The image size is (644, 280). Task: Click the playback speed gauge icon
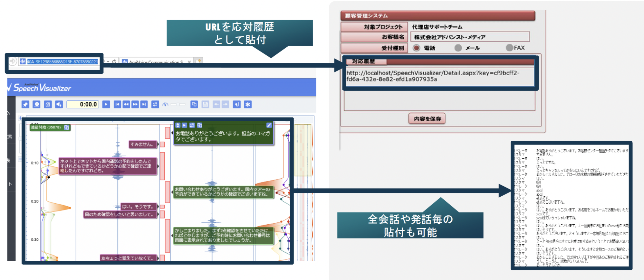165,104
